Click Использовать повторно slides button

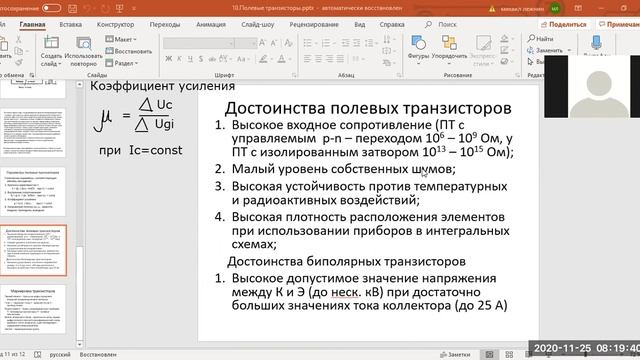click(84, 51)
